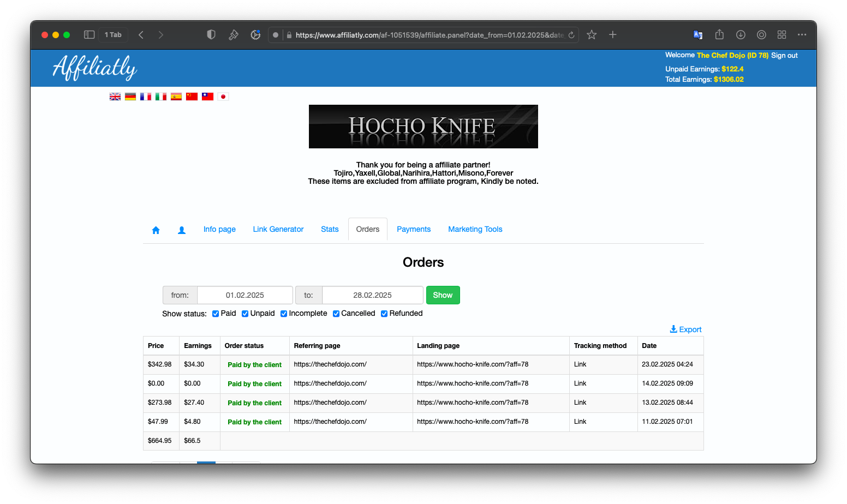Go forward with the browser arrow
This screenshot has height=504, width=847.
click(x=160, y=34)
